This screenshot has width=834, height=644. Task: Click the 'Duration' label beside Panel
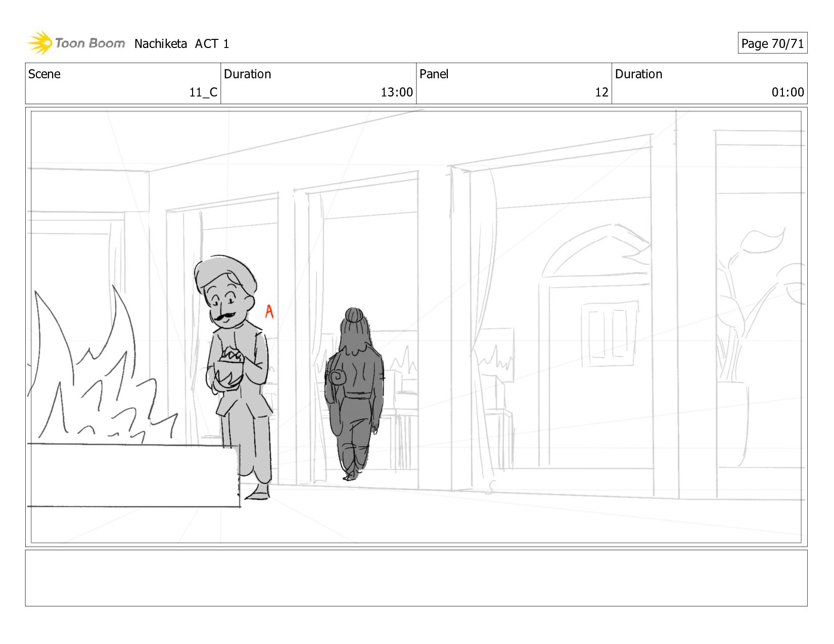(x=638, y=74)
